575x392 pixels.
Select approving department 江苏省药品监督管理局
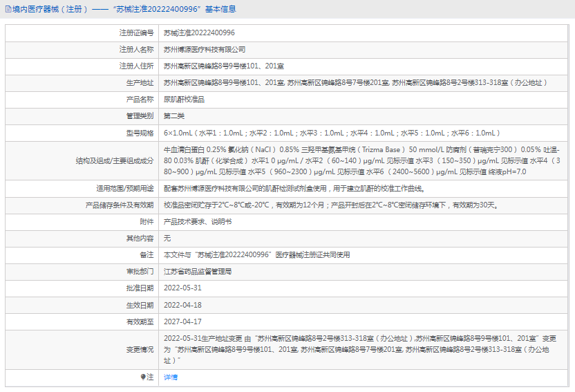click(x=198, y=271)
